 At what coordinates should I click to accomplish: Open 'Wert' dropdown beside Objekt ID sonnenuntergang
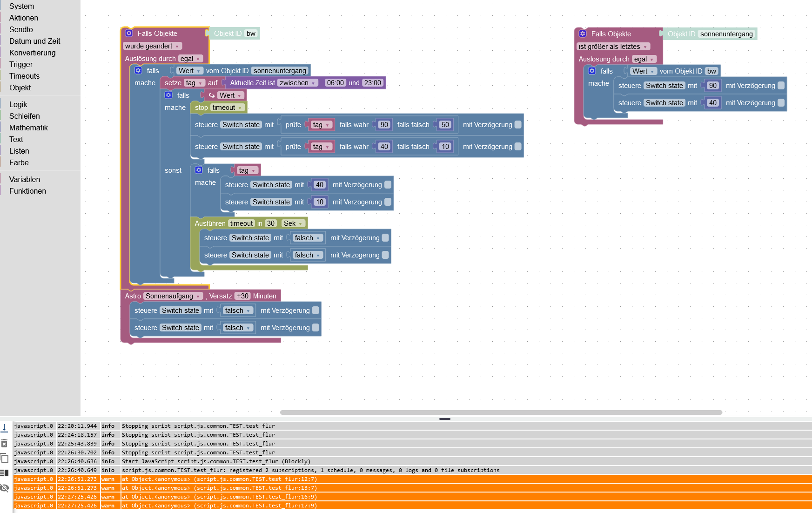(189, 71)
